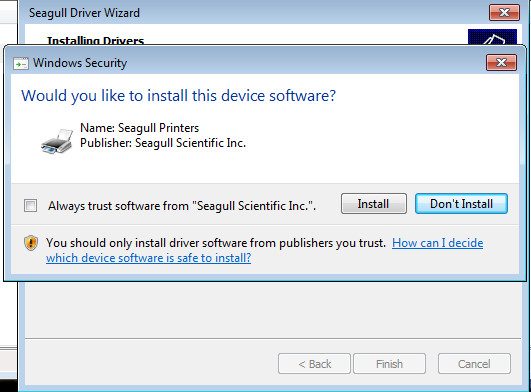This screenshot has width=531, height=392.
Task: Close the Windows Security dialog
Action: [502, 62]
